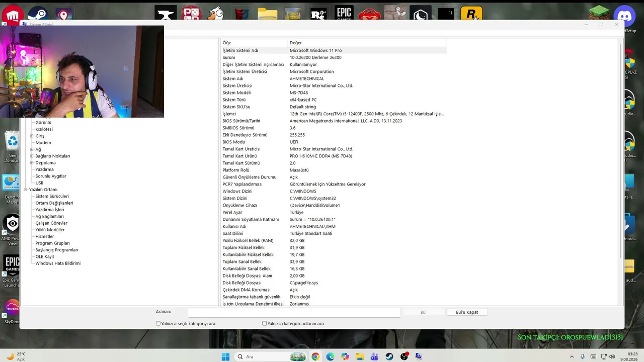Collapse the Yazılım Ortamı tree node

[x=25, y=190]
